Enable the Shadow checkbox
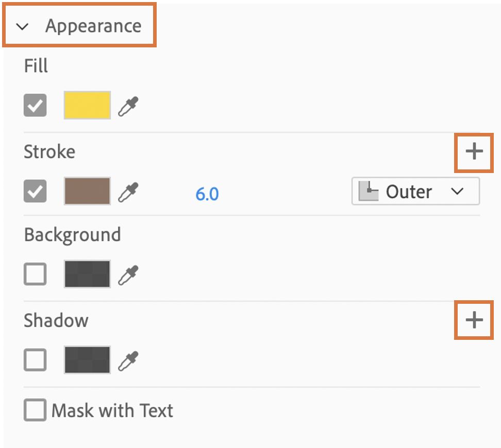501x448 pixels. tap(35, 360)
